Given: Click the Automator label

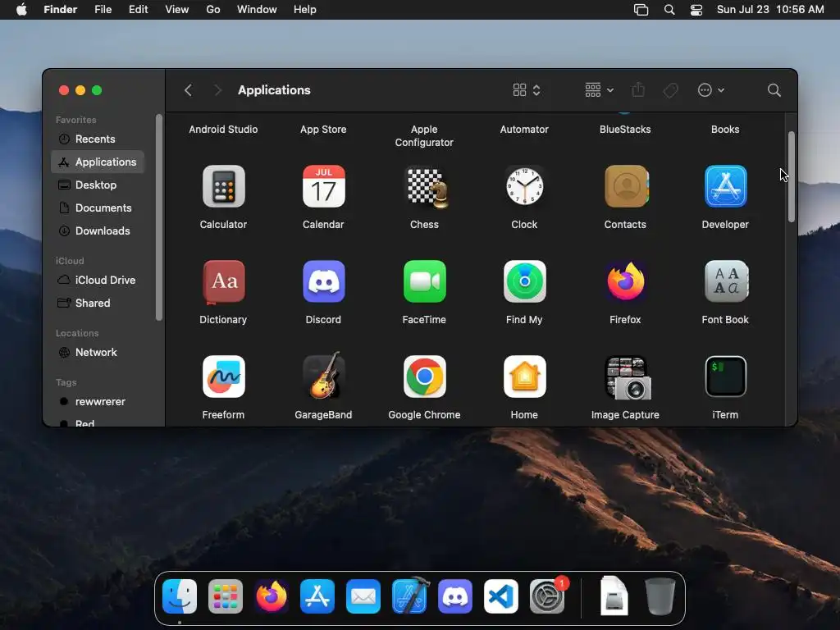Looking at the screenshot, I should click(x=524, y=129).
